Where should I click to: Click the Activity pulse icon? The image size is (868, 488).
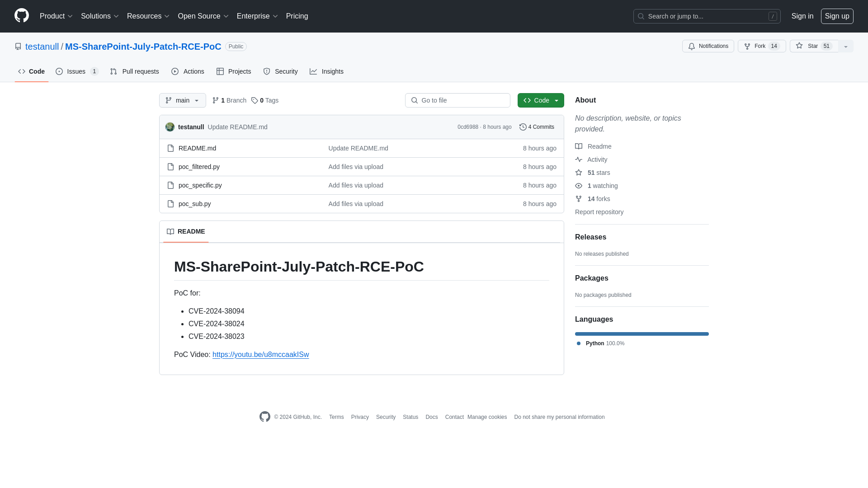[x=579, y=160]
